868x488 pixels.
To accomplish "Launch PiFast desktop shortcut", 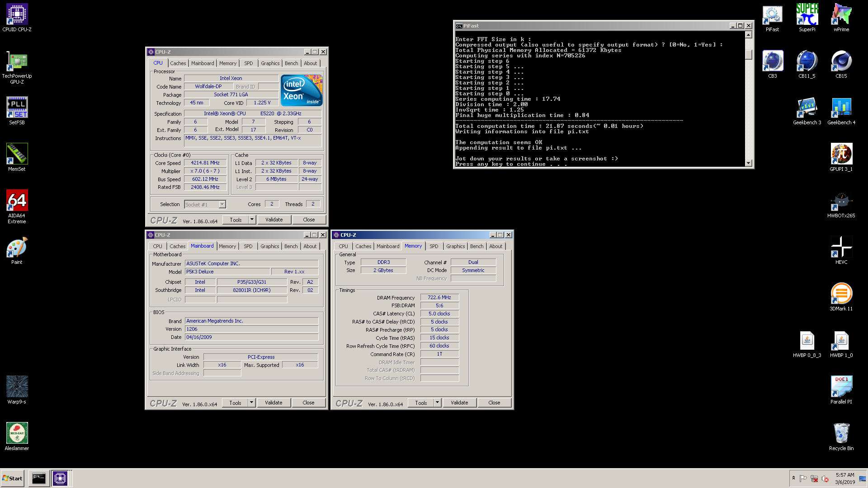I will coord(772,18).
